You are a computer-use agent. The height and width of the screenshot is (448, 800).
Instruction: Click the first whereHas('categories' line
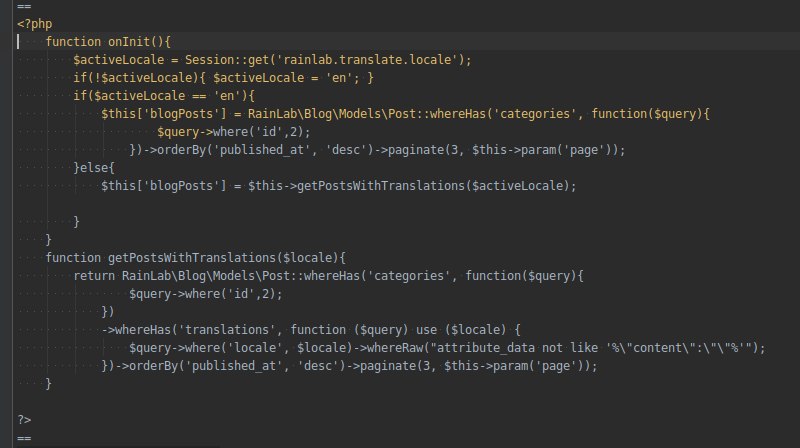[405, 114]
